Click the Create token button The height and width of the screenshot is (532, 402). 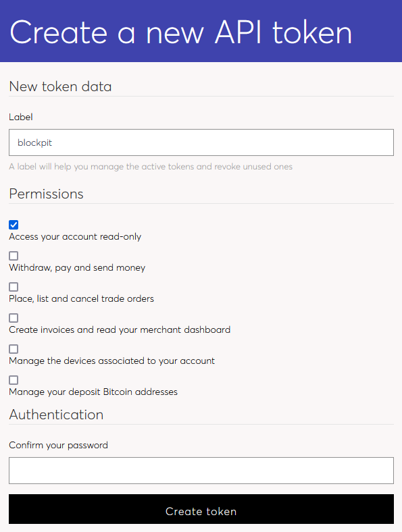[x=201, y=509]
